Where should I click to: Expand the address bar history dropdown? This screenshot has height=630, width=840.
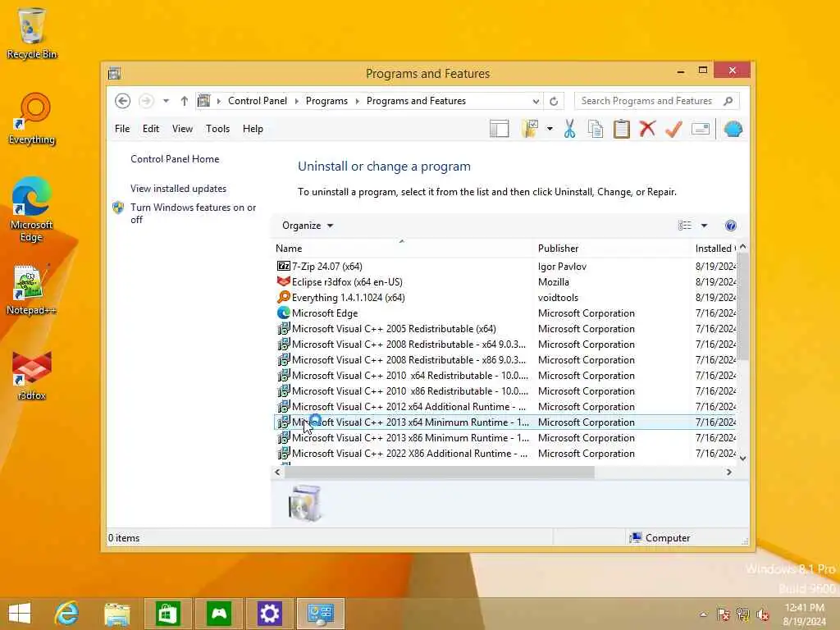(536, 101)
